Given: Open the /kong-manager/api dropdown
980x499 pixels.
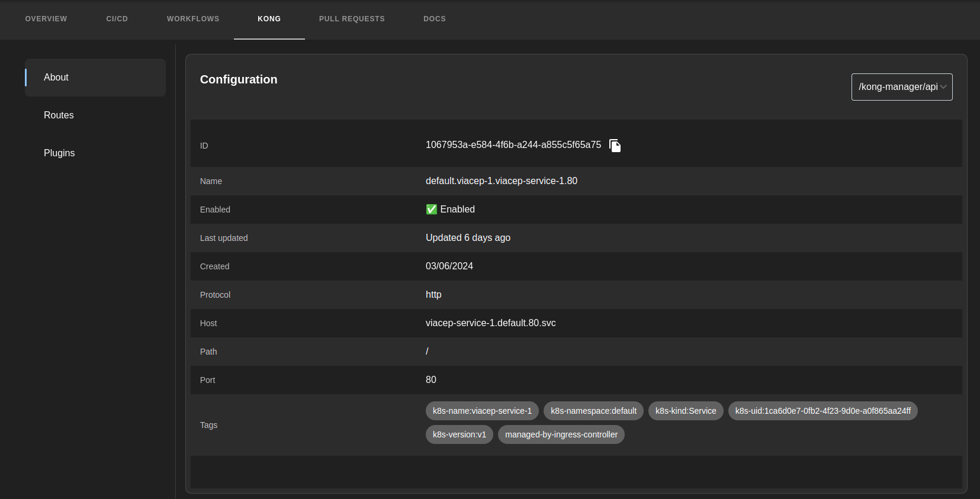Looking at the screenshot, I should pos(902,87).
